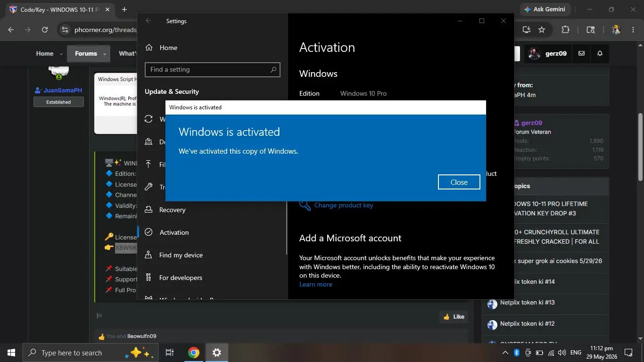The height and width of the screenshot is (362, 644).
Task: Open Ask Gemini in Chrome
Action: (x=545, y=9)
